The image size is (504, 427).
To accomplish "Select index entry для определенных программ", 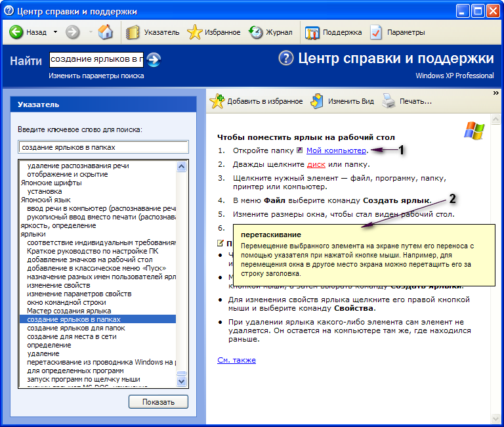I will 75,371.
